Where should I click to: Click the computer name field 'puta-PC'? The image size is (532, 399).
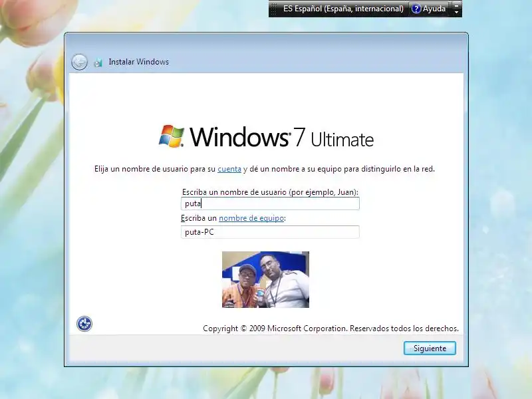[270, 232]
